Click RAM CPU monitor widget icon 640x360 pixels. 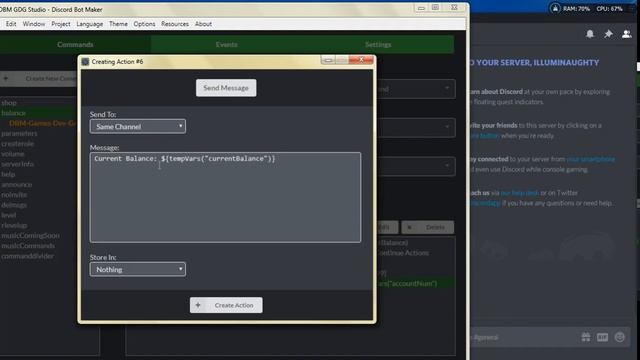pos(555,8)
